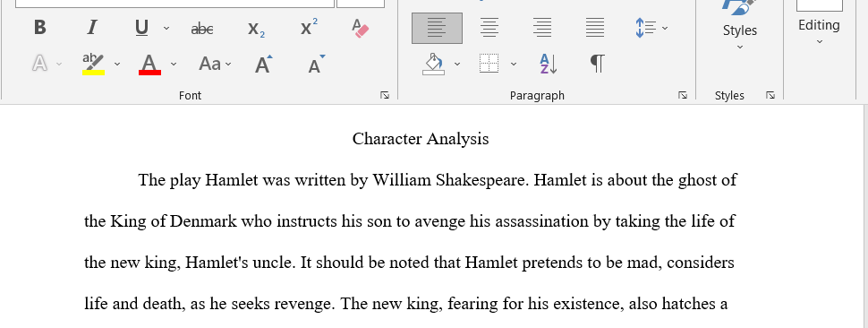Open Font dialog launcher
This screenshot has width=868, height=328.
pyautogui.click(x=385, y=95)
